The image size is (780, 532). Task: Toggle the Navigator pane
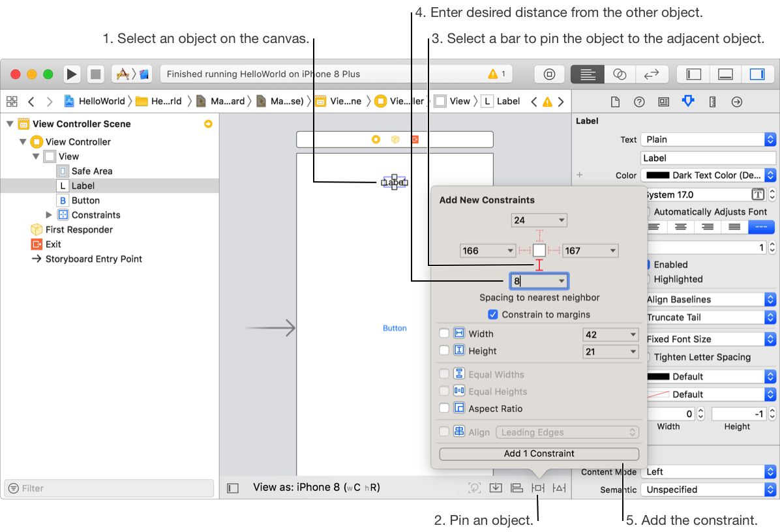coord(693,74)
